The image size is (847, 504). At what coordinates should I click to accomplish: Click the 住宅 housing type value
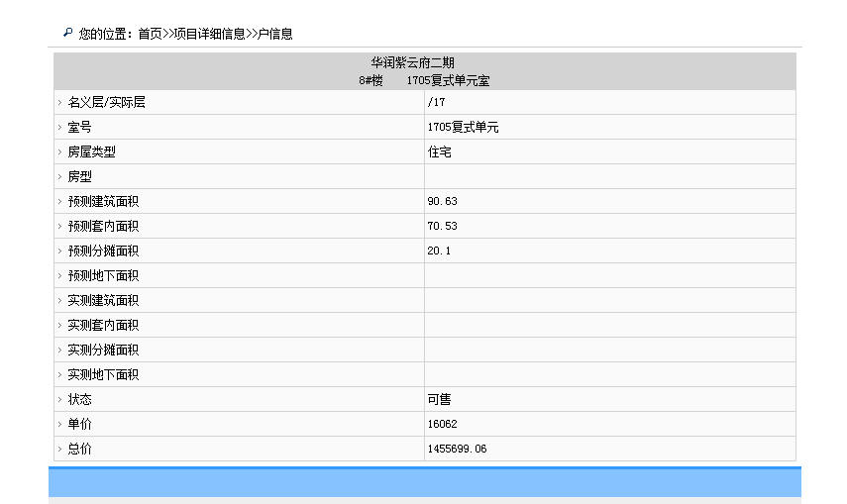click(x=439, y=151)
